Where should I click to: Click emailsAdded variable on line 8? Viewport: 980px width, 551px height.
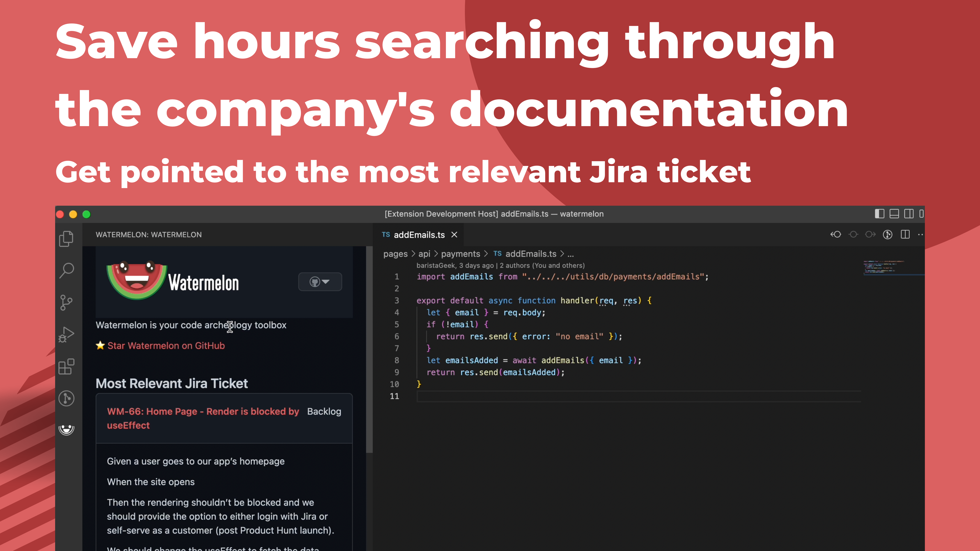(x=471, y=360)
